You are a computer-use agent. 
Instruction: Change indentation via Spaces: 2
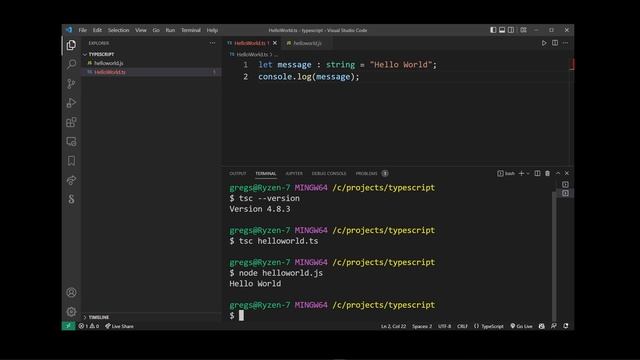tap(422, 326)
